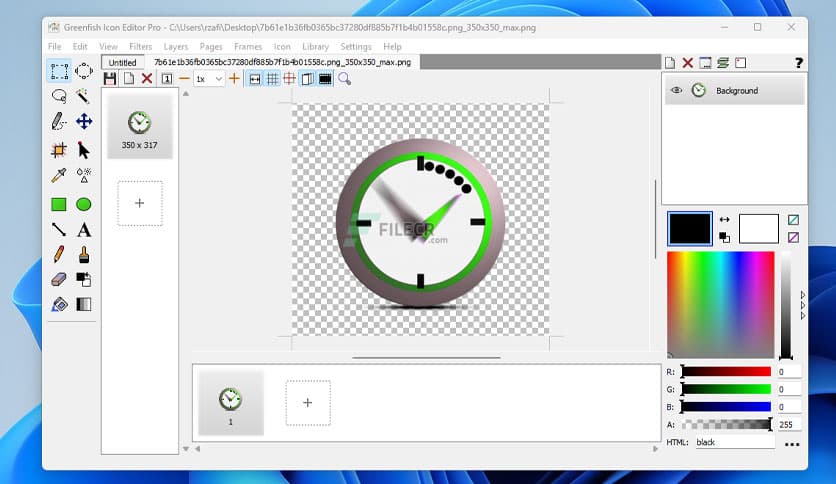Toggle fit-to-window zoom button
The width and height of the screenshot is (836, 484).
[255, 79]
